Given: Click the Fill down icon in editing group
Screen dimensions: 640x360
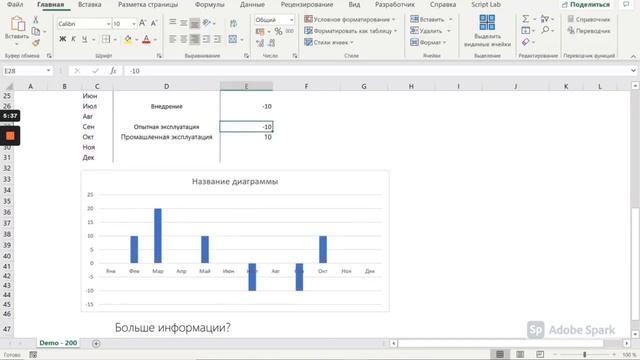Looking at the screenshot, I should pos(526,30).
